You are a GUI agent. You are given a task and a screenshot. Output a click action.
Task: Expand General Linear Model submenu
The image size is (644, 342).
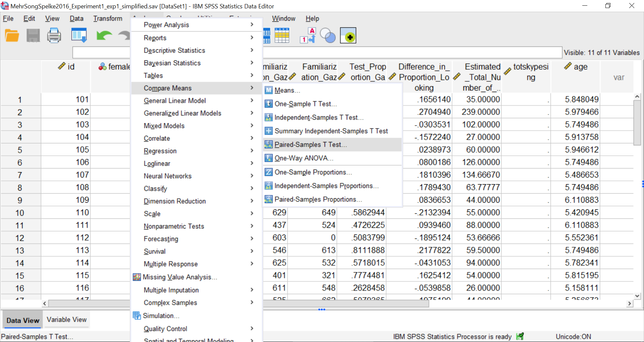pos(252,100)
